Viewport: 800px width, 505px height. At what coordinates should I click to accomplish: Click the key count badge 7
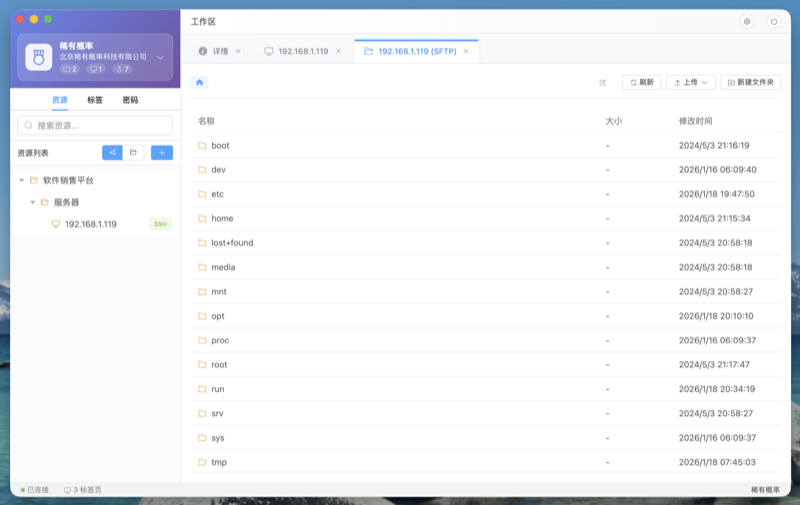point(122,69)
